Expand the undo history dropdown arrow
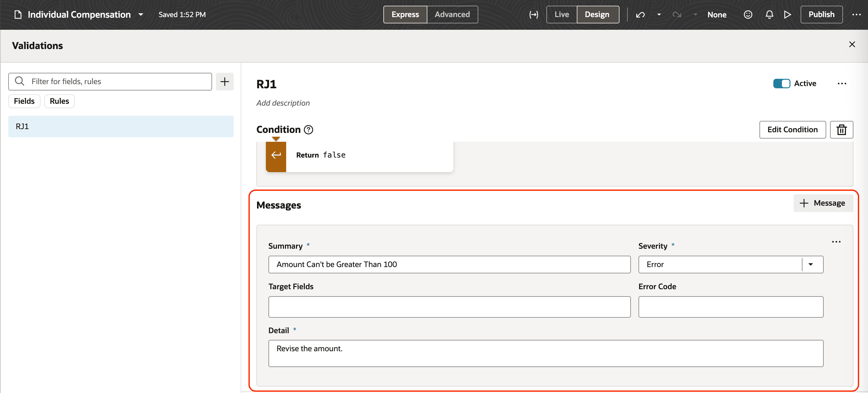 tap(658, 15)
